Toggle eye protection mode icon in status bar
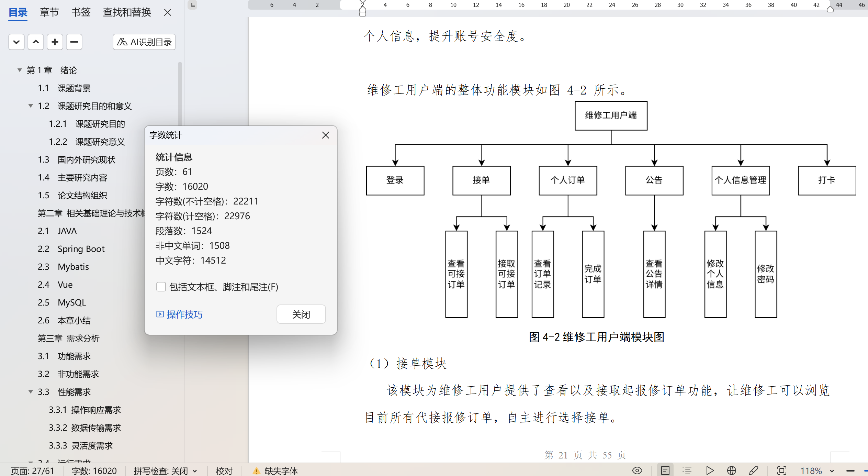868x476 pixels. [637, 471]
